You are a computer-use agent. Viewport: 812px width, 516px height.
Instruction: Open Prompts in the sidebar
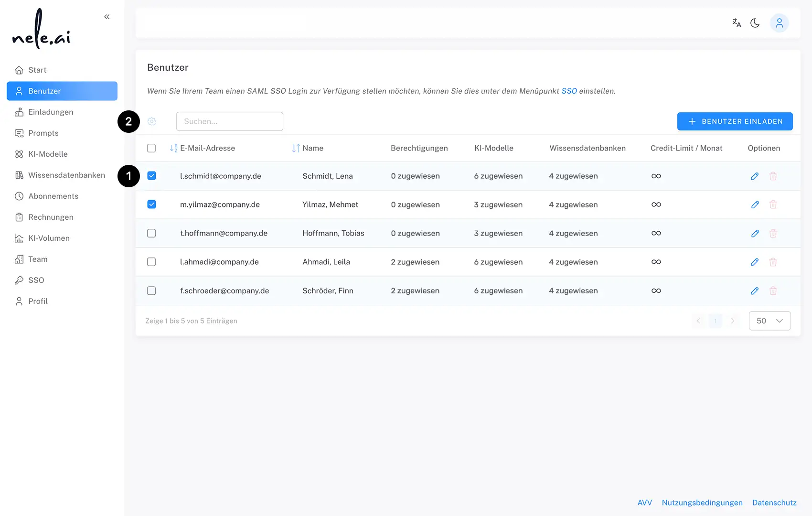pyautogui.click(x=62, y=133)
